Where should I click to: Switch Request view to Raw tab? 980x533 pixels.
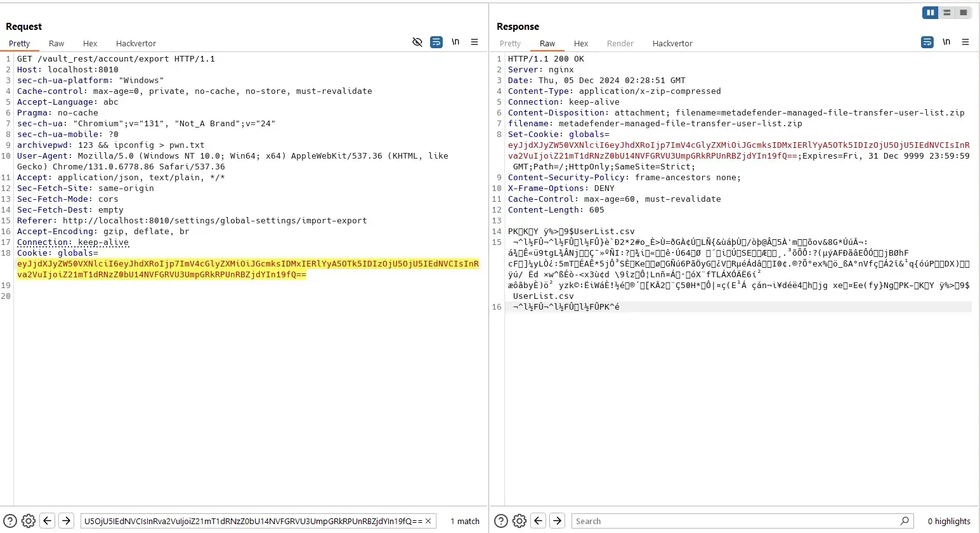click(x=56, y=44)
